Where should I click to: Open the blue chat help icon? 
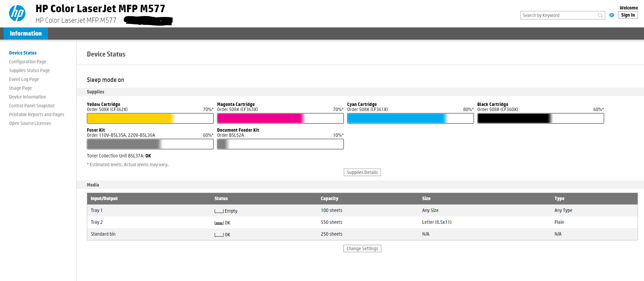point(612,15)
